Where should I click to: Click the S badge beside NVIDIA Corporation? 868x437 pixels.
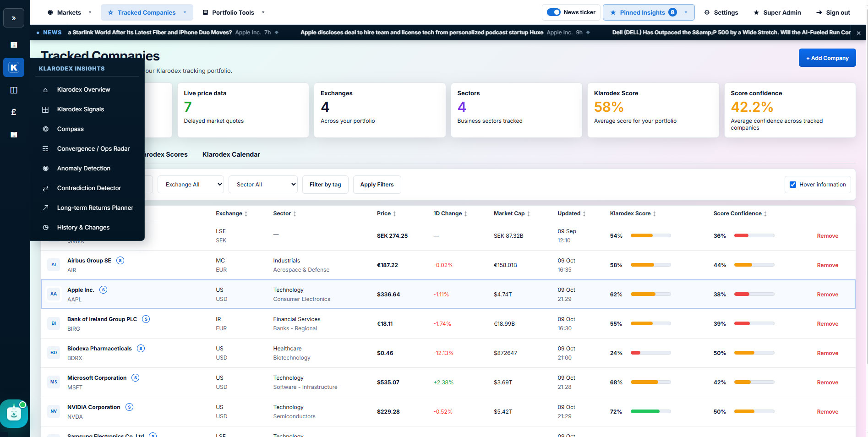click(129, 407)
